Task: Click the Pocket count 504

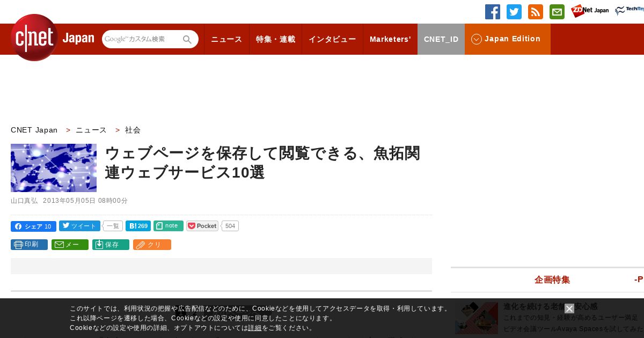Action: (230, 226)
